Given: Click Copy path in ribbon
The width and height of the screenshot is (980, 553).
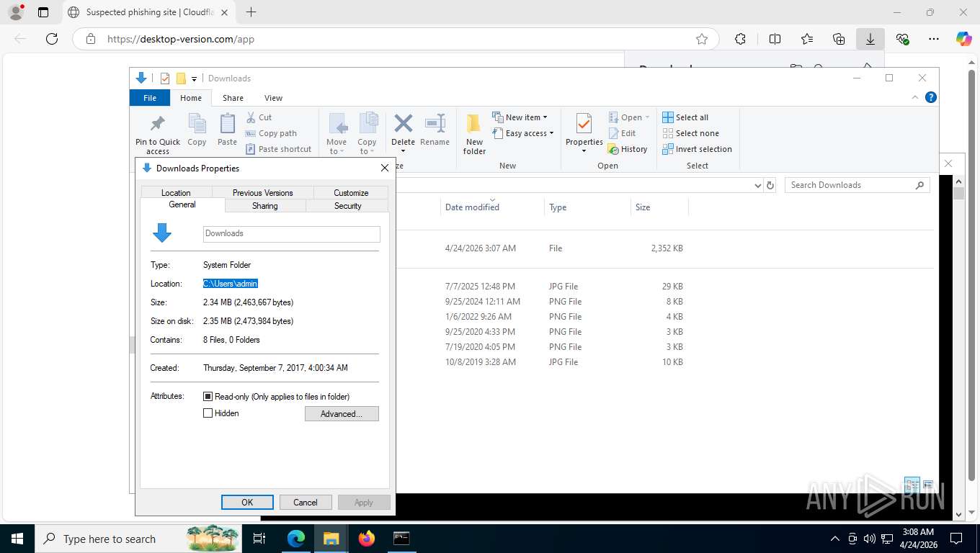Looking at the screenshot, I should pyautogui.click(x=271, y=133).
